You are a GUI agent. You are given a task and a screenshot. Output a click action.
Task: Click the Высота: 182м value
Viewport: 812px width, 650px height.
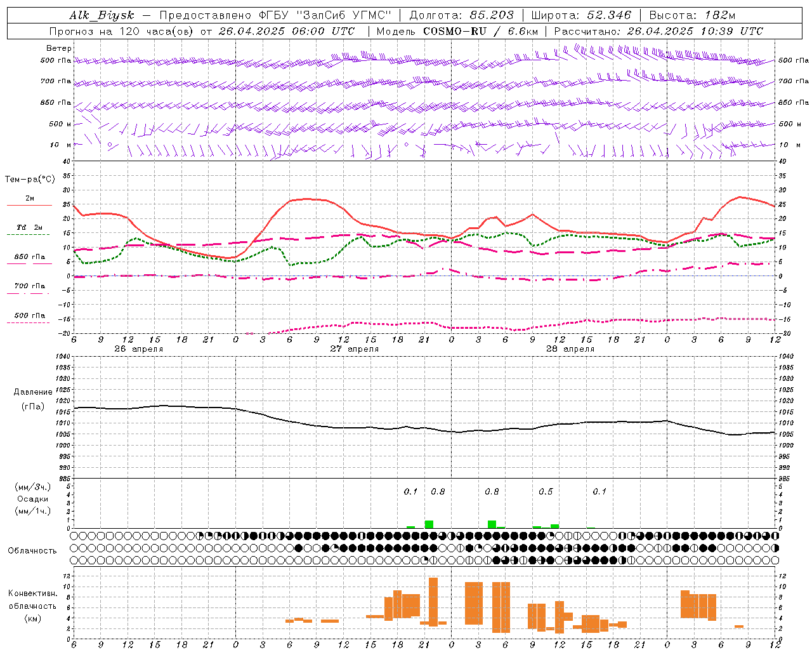pyautogui.click(x=693, y=16)
